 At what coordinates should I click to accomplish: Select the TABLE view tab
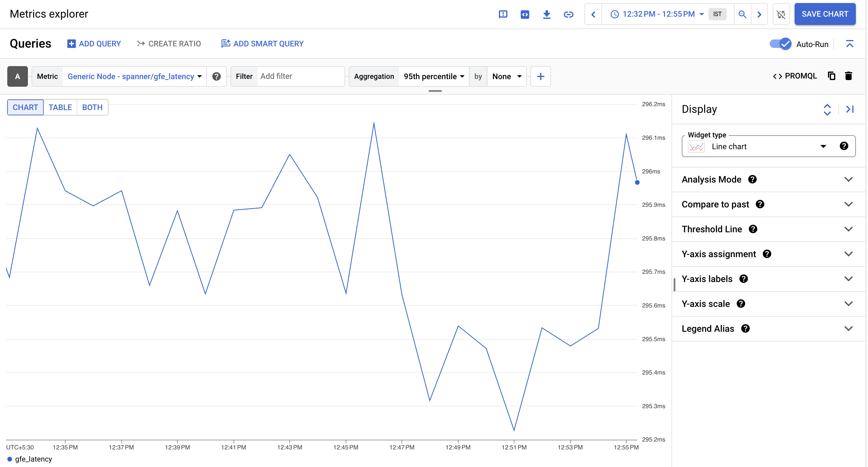click(60, 108)
